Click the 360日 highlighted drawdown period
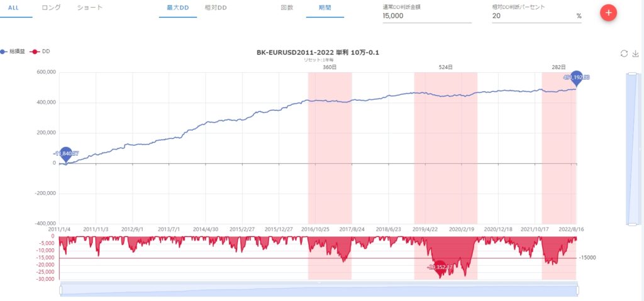644x301 pixels. (x=330, y=149)
